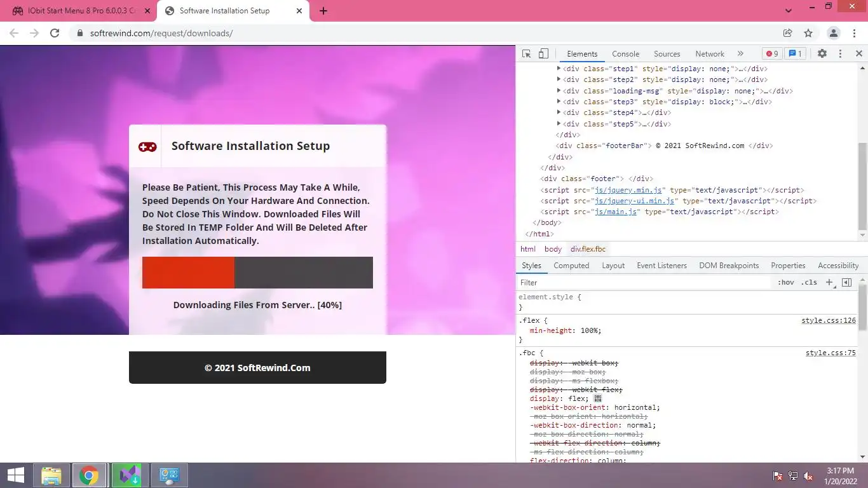The width and height of the screenshot is (868, 488).
Task: Open the Event Listeners pane tab
Action: pos(661,266)
